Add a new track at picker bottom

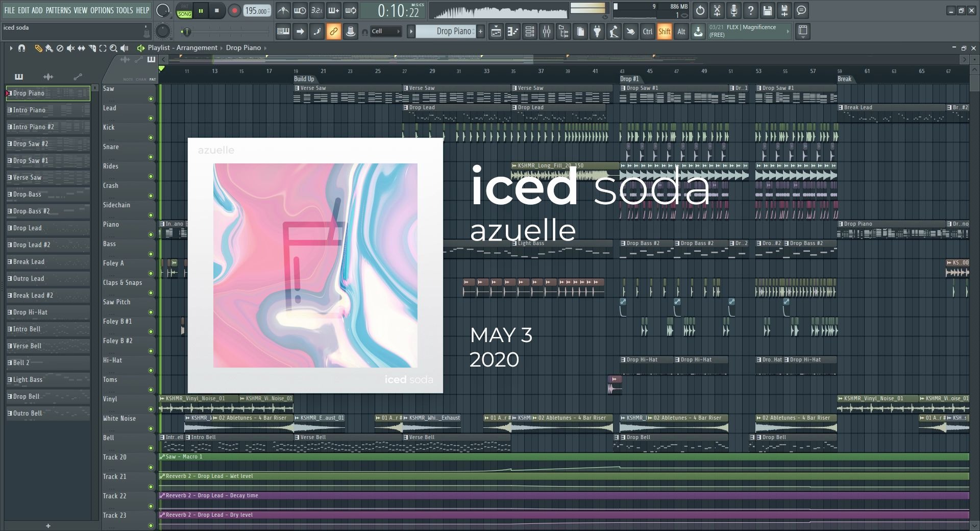pyautogui.click(x=48, y=526)
